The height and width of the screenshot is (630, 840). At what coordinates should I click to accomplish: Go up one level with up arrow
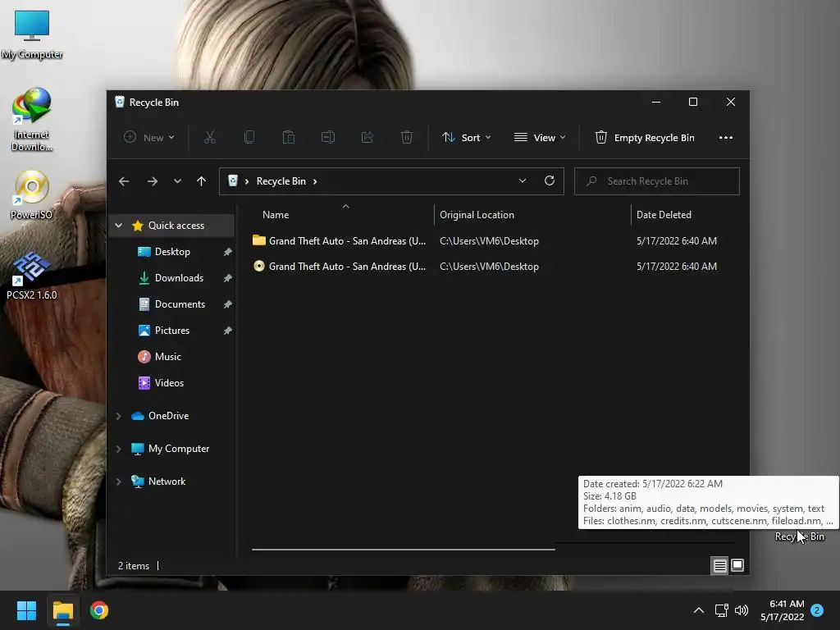202,181
